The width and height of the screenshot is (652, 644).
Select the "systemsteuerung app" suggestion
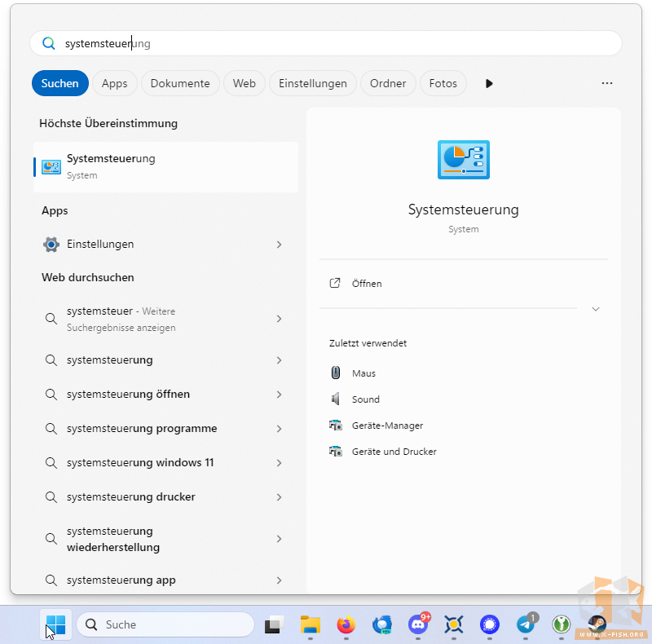(152, 580)
